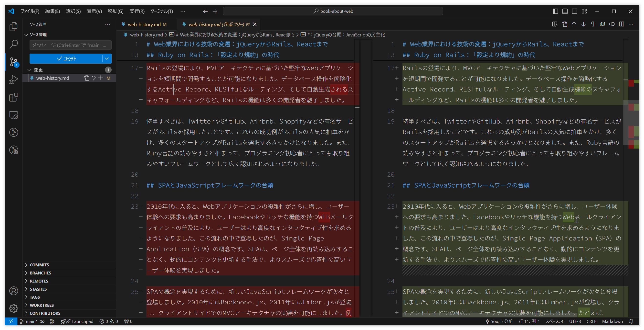644x330 pixels.
Task: Open the ターミナル(T) menu
Action: click(x=161, y=11)
